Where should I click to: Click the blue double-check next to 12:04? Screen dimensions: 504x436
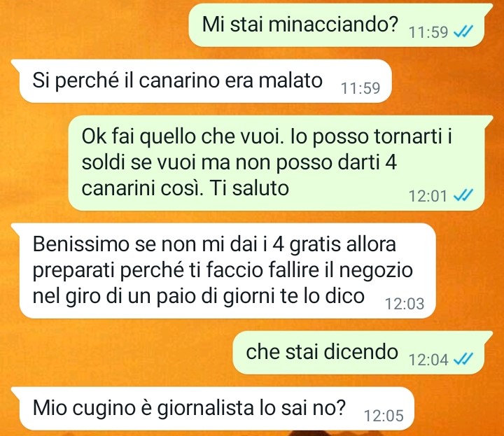(463, 358)
